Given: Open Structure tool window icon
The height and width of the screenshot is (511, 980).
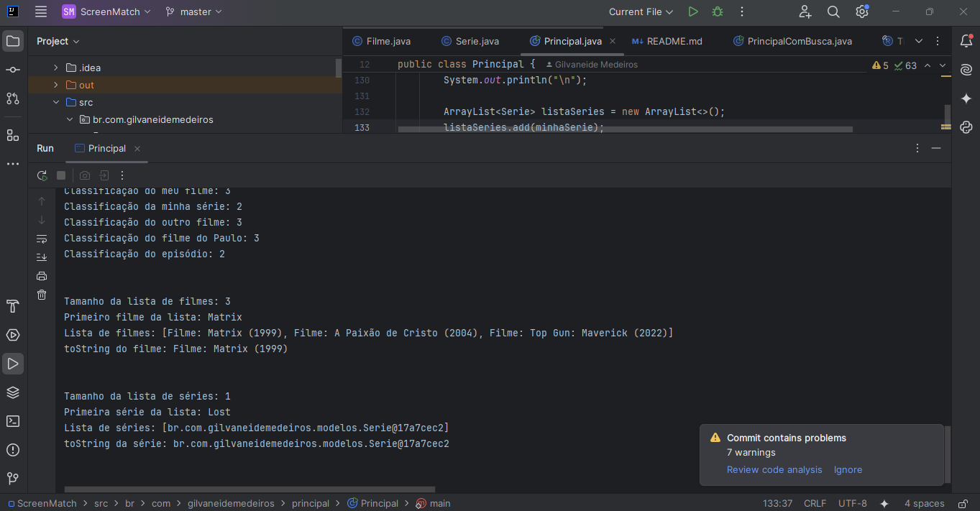Looking at the screenshot, I should coord(13,135).
